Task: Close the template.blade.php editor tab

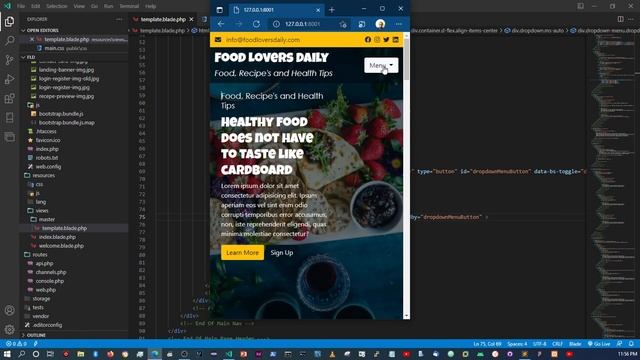Action: click(191, 19)
